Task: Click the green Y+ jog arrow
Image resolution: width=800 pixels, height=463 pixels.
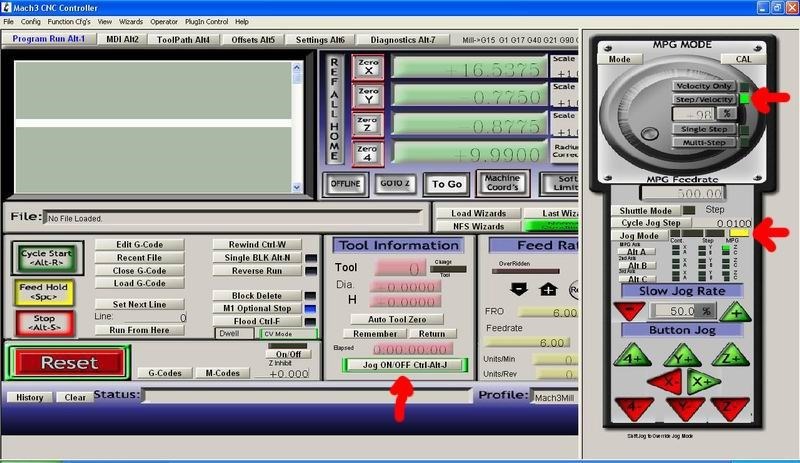Action: point(683,356)
